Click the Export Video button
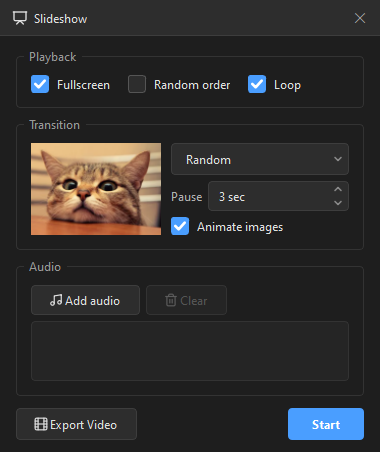 tap(76, 424)
